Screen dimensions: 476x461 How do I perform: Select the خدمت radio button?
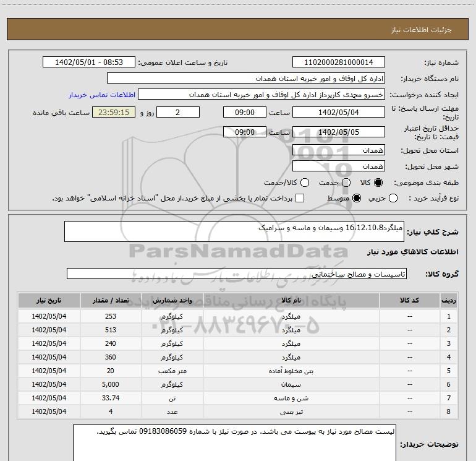(346, 183)
